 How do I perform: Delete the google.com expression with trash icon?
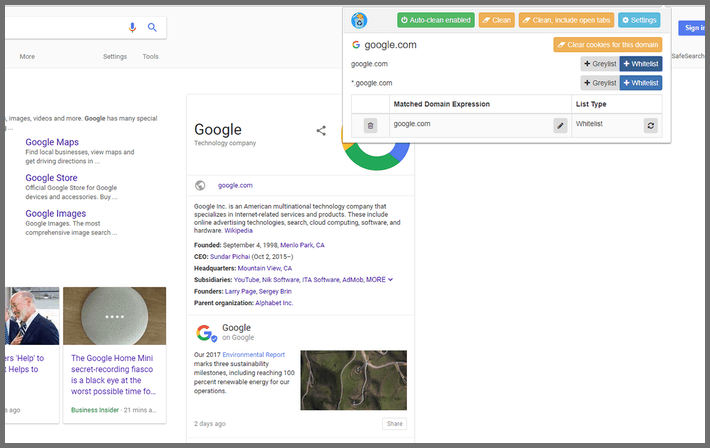coord(370,125)
